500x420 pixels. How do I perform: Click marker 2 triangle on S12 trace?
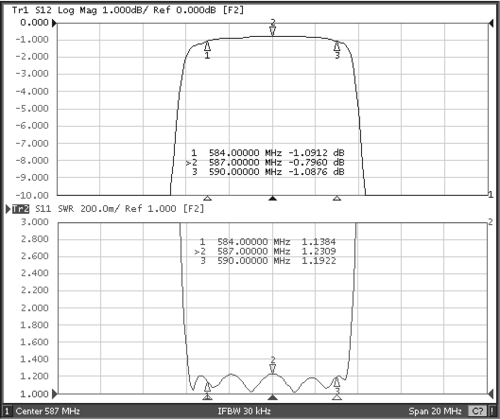pyautogui.click(x=273, y=31)
